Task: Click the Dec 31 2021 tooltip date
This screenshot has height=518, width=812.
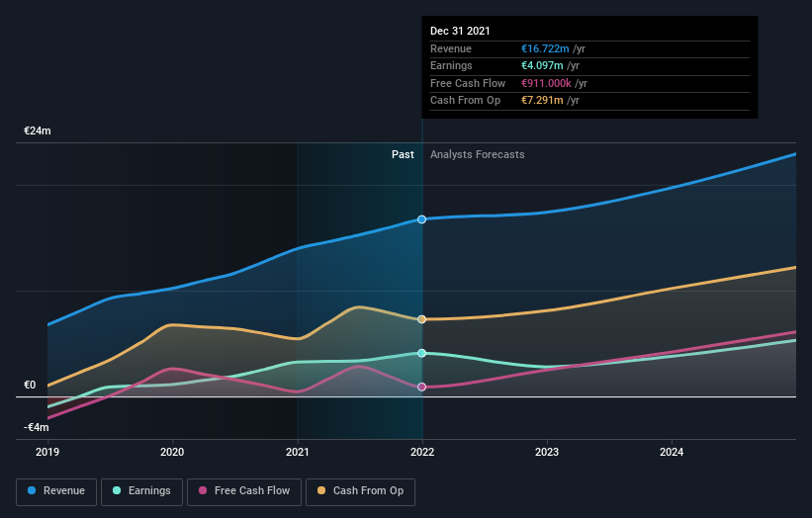Action: tap(460, 31)
